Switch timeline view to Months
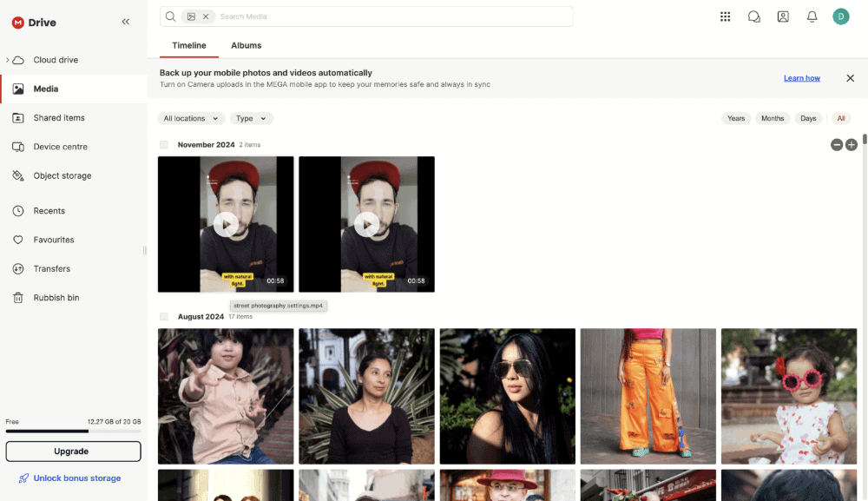Viewport: 868px width, 501px height. coord(773,118)
